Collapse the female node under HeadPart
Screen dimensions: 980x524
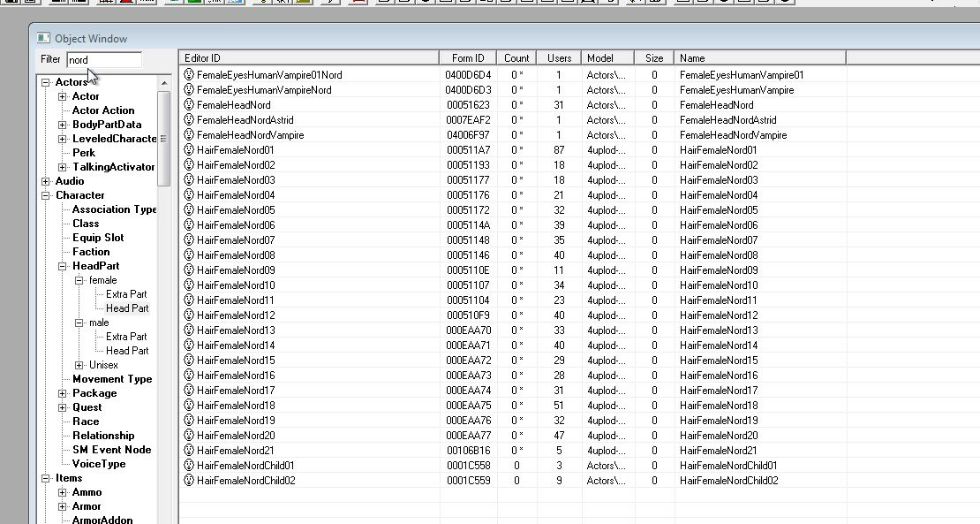click(x=79, y=281)
